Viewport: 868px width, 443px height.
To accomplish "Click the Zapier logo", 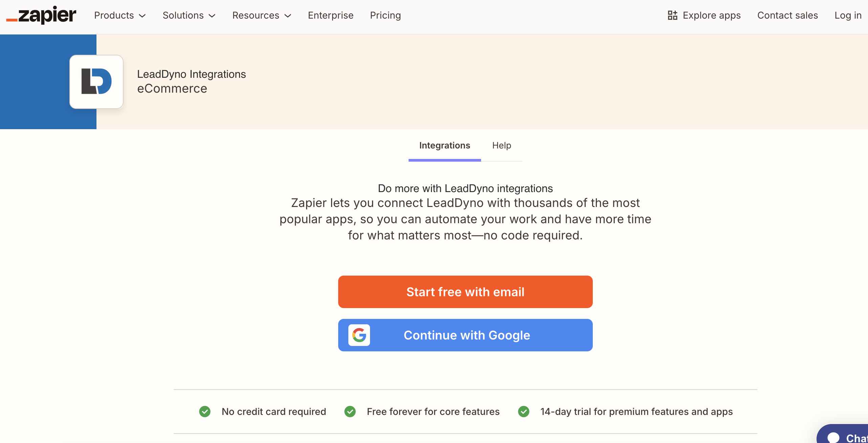I will coord(41,15).
